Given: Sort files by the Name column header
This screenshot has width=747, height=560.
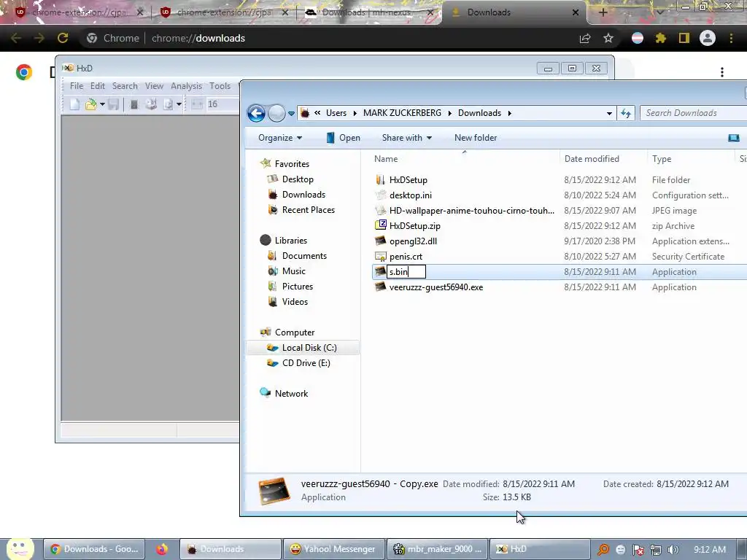Looking at the screenshot, I should (x=386, y=159).
